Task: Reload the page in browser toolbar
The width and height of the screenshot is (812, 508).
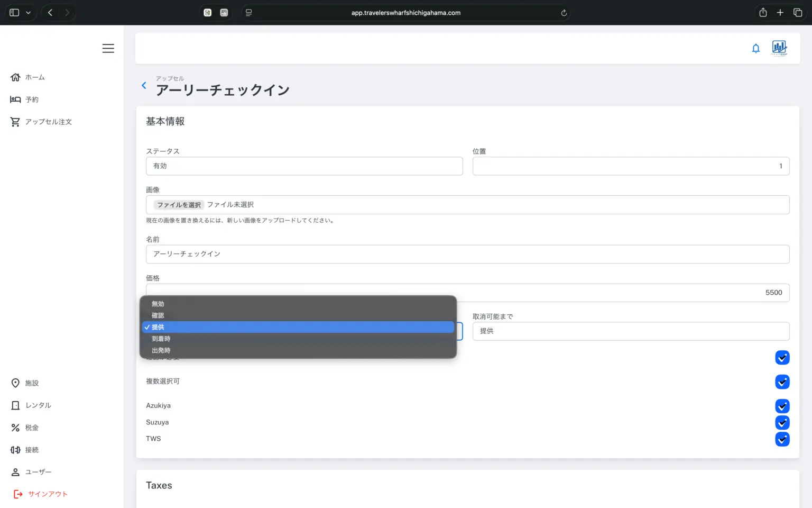Action: 564,13
